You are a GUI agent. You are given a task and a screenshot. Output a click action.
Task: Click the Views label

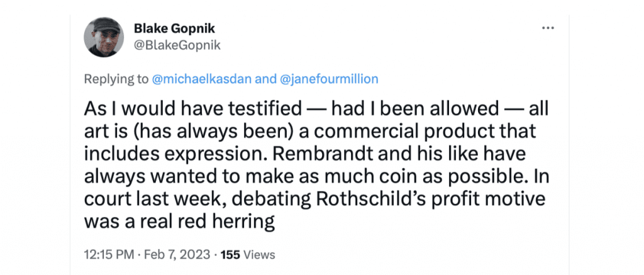(260, 254)
